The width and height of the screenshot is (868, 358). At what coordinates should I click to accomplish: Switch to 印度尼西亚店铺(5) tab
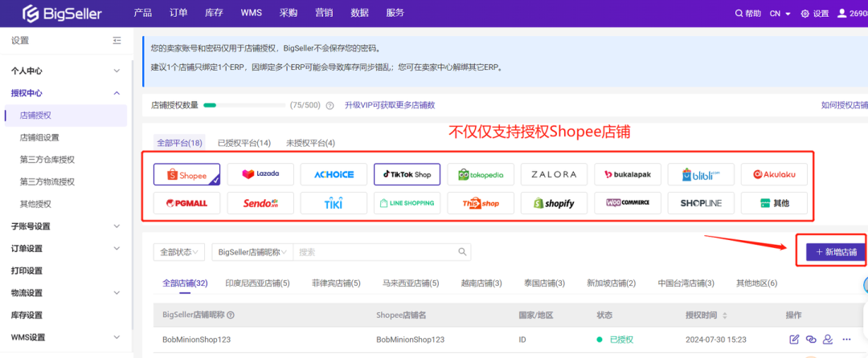(257, 283)
